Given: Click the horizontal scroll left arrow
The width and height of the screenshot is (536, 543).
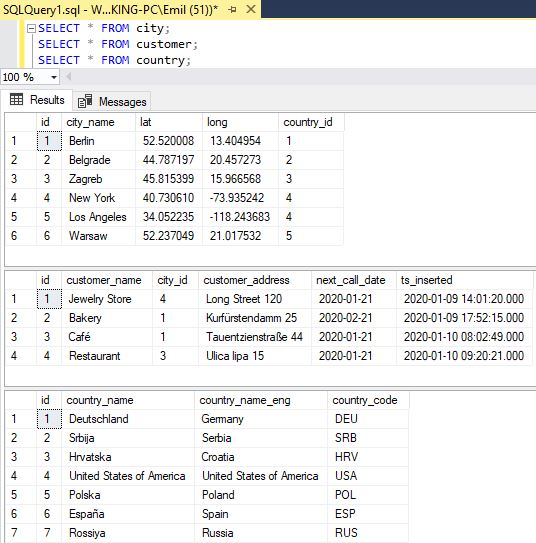Looking at the screenshot, I should click(x=69, y=77).
